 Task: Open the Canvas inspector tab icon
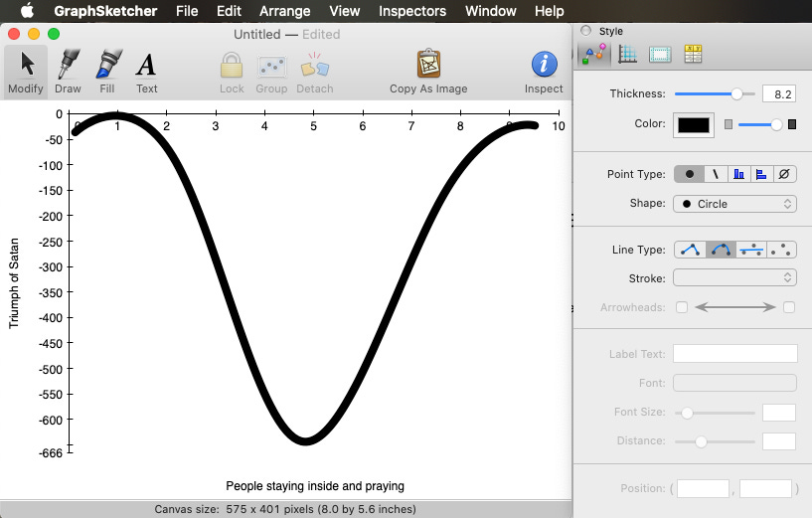click(x=660, y=55)
